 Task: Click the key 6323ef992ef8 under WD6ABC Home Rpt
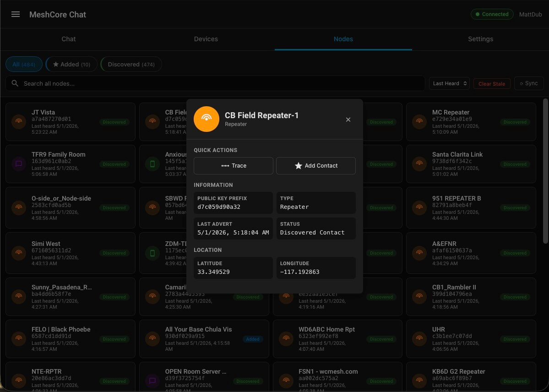(x=318, y=336)
